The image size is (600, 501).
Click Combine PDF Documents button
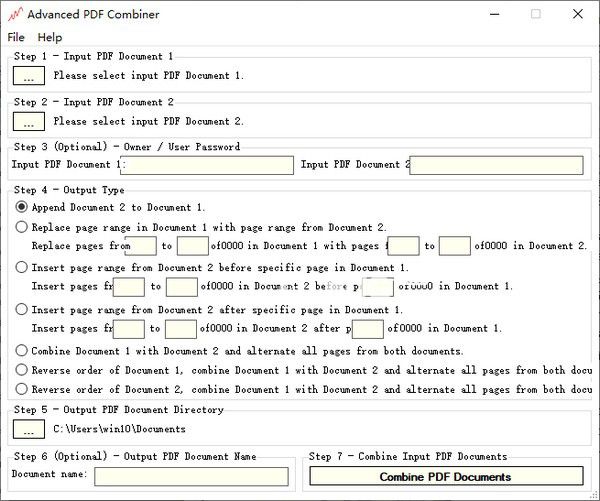[446, 476]
